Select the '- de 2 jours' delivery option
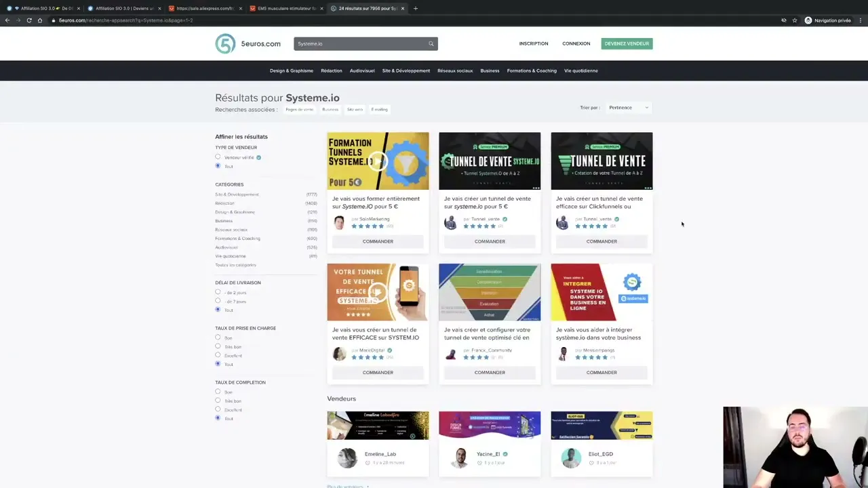The height and width of the screenshot is (488, 868). click(x=218, y=292)
